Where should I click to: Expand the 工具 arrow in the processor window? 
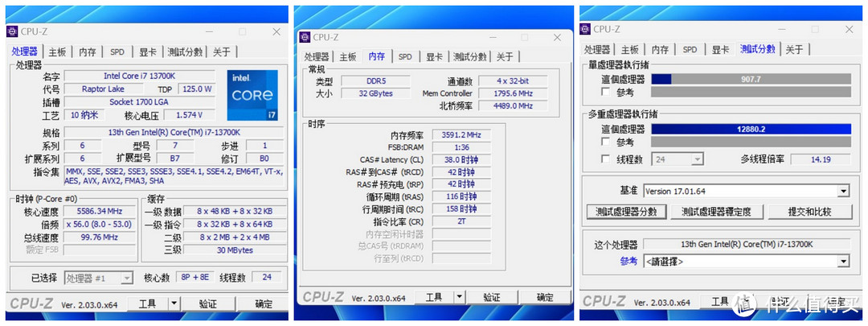174,303
